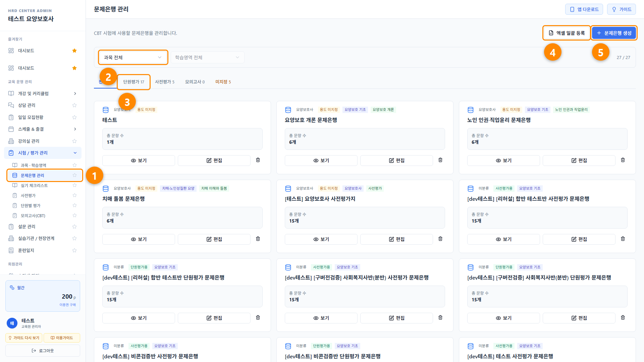Click 설문 관리 clipboard icon
This screenshot has height=362, width=644.
(x=11, y=227)
